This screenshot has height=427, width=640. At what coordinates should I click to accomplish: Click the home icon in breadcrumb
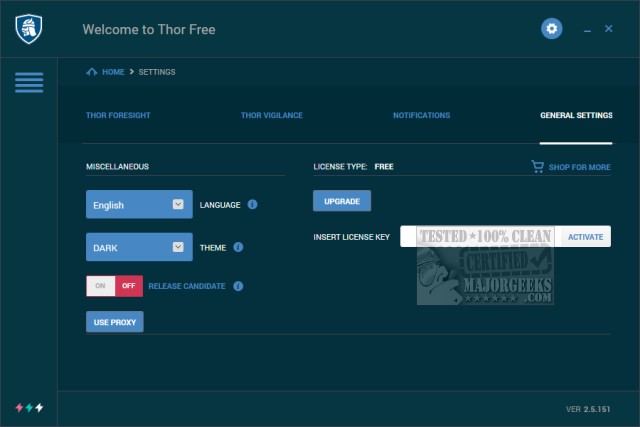[x=91, y=72]
